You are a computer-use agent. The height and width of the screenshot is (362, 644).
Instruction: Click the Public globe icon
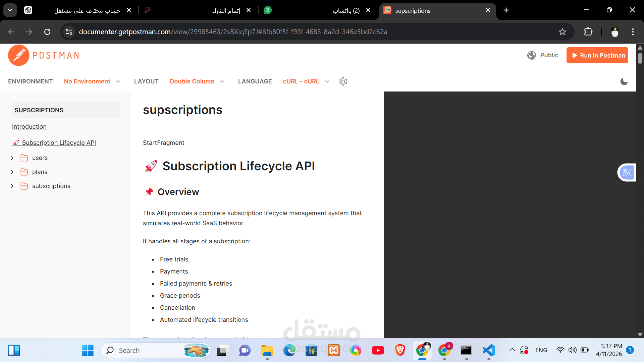(532, 55)
